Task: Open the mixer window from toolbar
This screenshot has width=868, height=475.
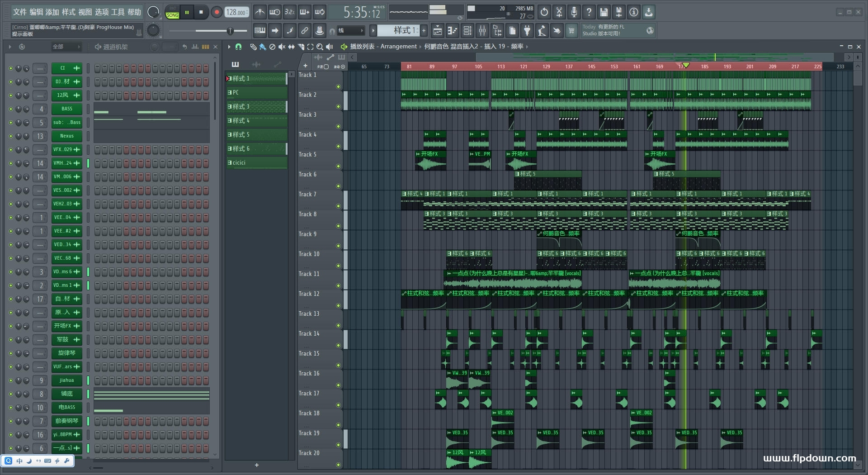Action: tap(482, 31)
